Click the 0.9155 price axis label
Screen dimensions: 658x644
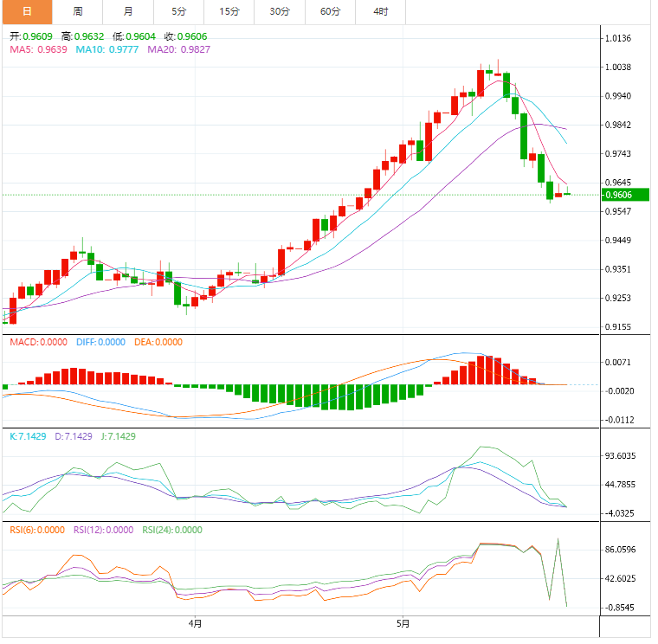(618, 327)
